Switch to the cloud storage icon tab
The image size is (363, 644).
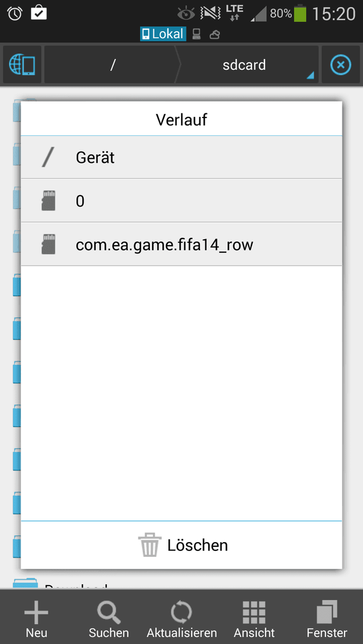[214, 35]
